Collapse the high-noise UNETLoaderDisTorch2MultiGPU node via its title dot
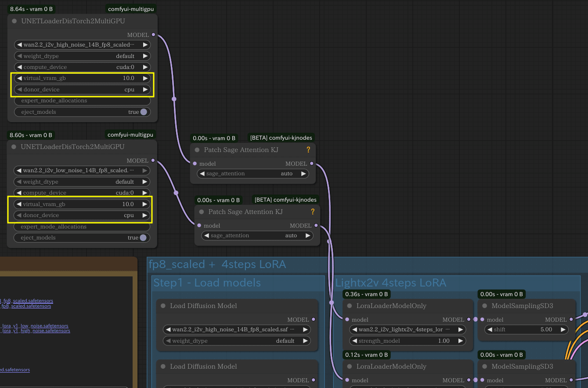588x388 pixels. click(x=14, y=21)
